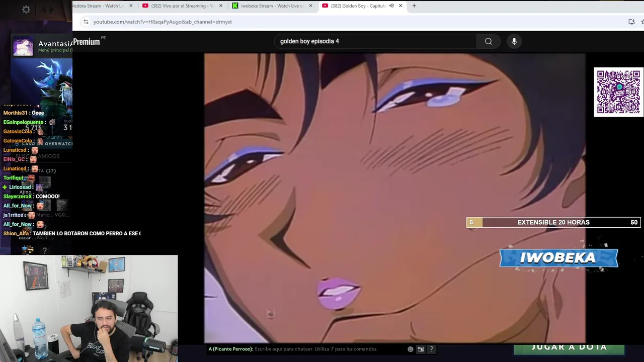644x362 pixels.
Task: Open chat help question mark icon
Action: pos(431,349)
